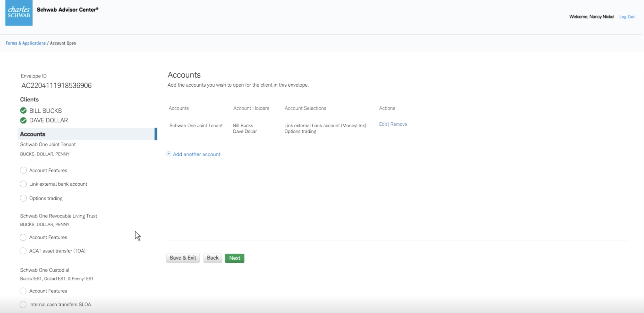
Task: Select Account Features circle under Revocable Living Trust
Action: 23,237
